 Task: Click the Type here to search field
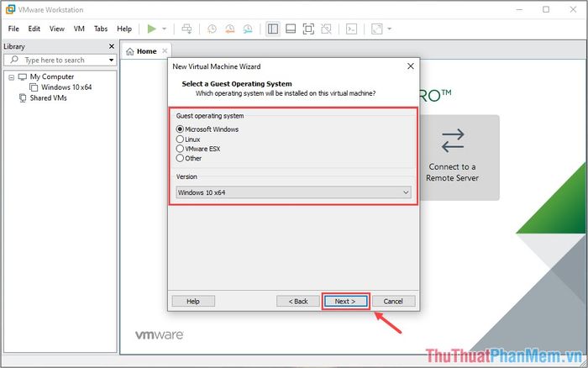[60, 60]
